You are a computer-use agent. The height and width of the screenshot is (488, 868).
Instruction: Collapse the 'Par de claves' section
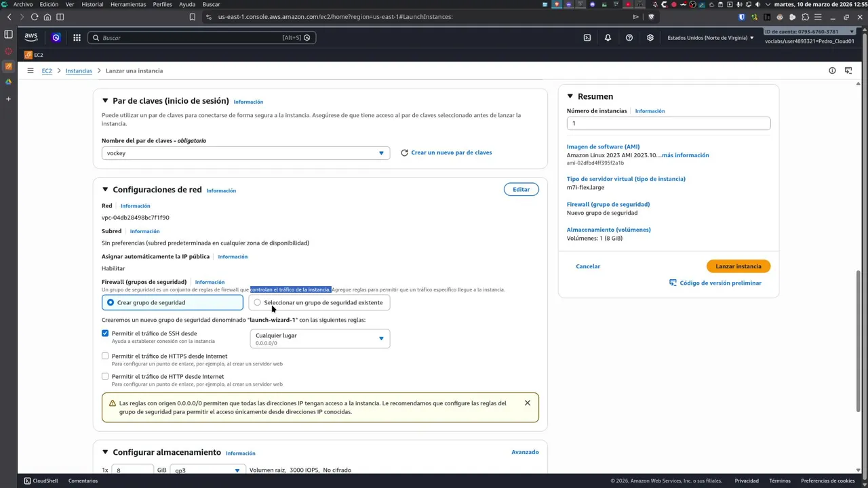[x=105, y=101]
